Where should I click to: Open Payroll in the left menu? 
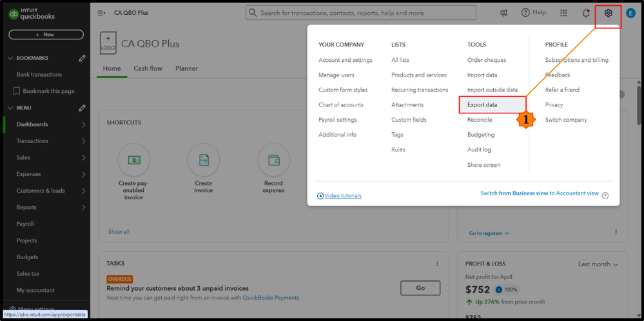tap(25, 224)
